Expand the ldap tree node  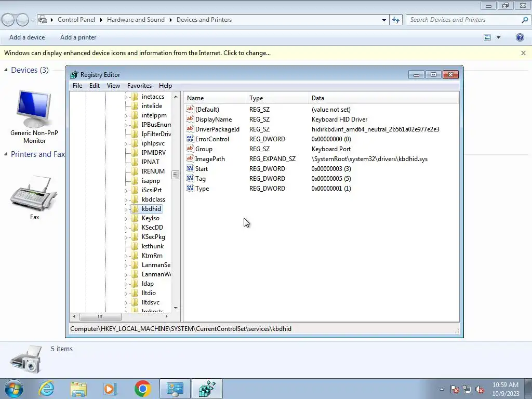coord(126,284)
